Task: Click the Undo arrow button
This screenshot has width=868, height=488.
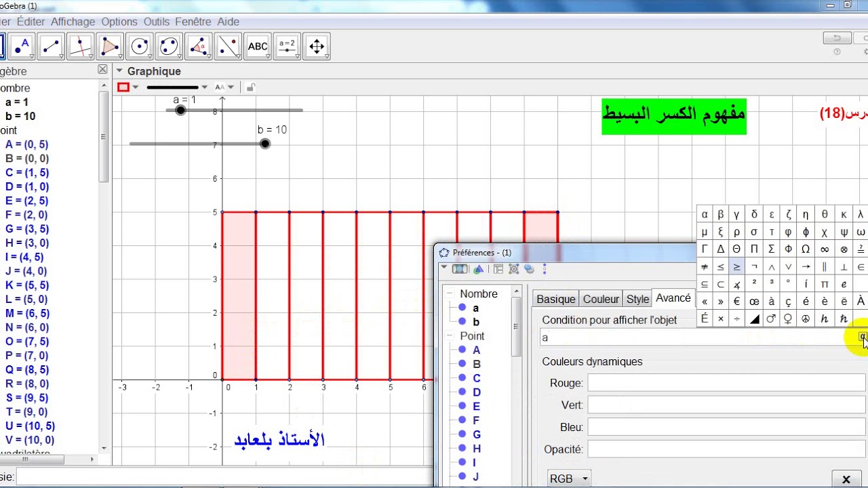Action: point(837,38)
